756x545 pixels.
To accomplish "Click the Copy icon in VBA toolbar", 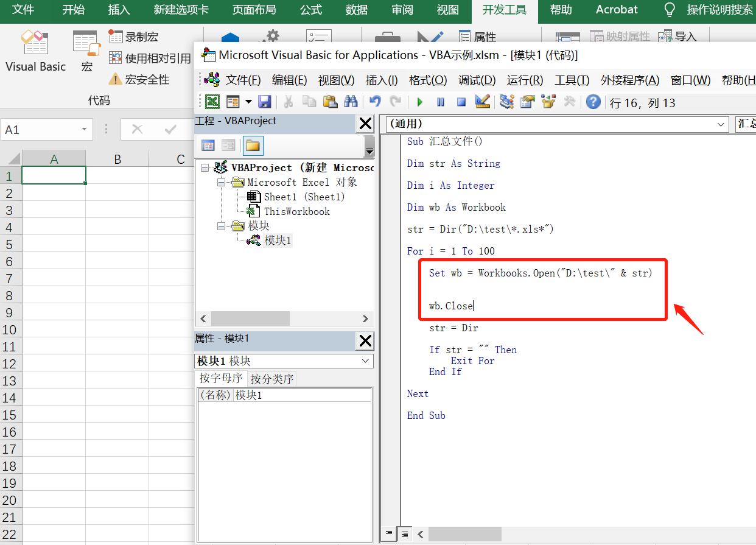I will [309, 102].
